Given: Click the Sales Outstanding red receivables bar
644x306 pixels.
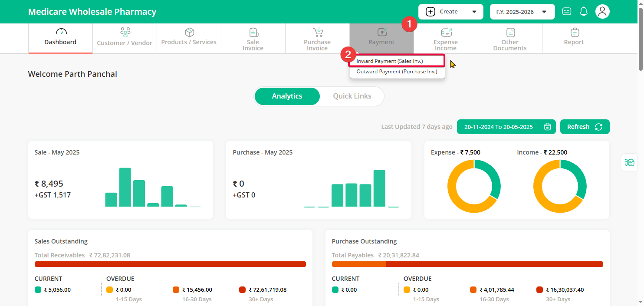Looking at the screenshot, I should (x=170, y=264).
